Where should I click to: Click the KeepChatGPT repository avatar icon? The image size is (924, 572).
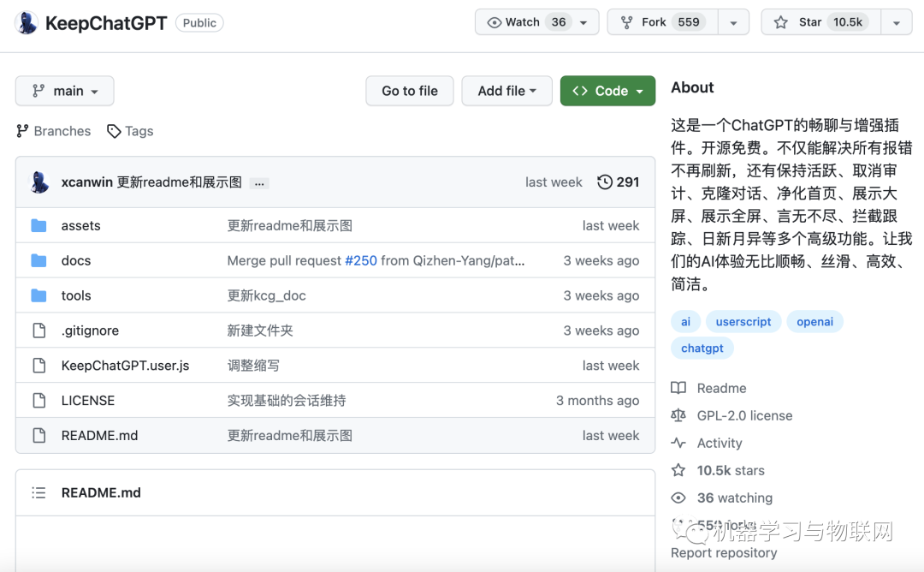(x=27, y=23)
